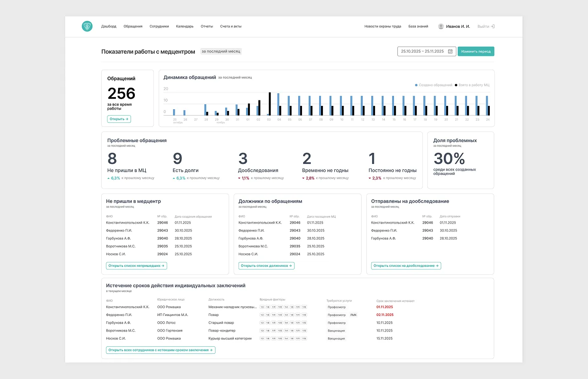Open all employees with expired заключения

click(160, 350)
